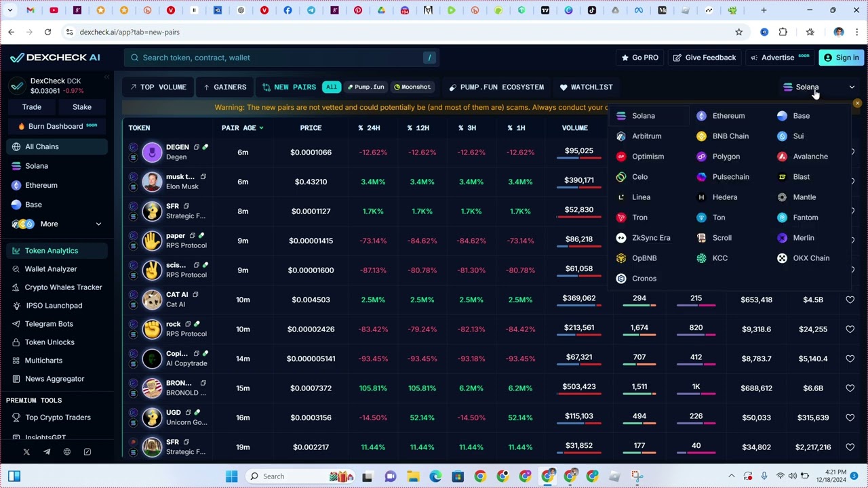Open the Top Volume tab
The image size is (868, 488).
[158, 87]
